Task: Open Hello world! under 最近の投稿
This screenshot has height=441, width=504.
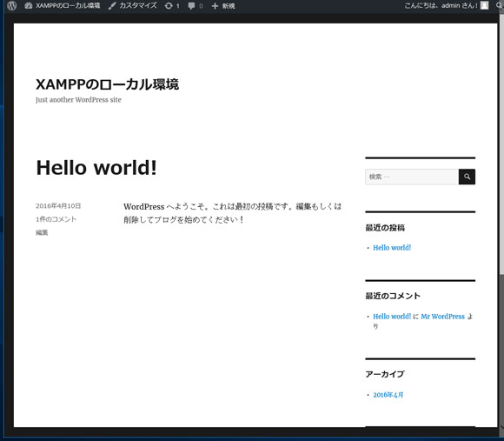Action: point(392,248)
